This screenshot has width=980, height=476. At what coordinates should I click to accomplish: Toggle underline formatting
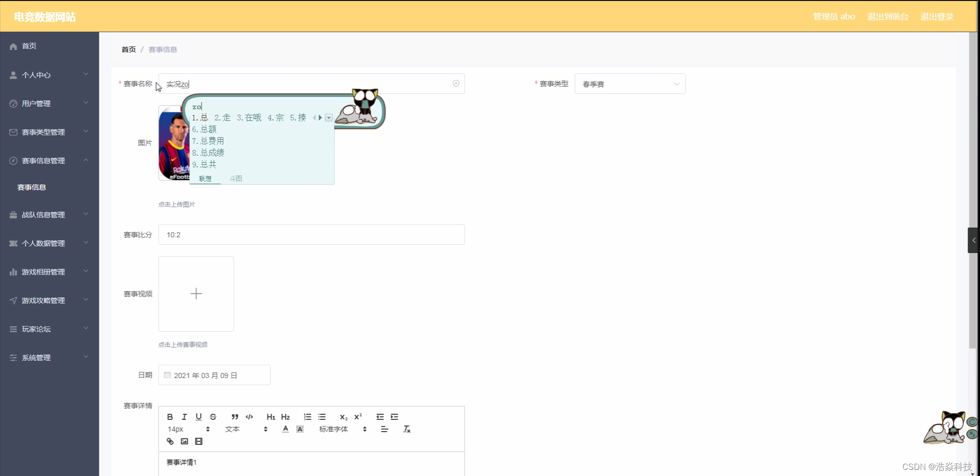pos(199,417)
